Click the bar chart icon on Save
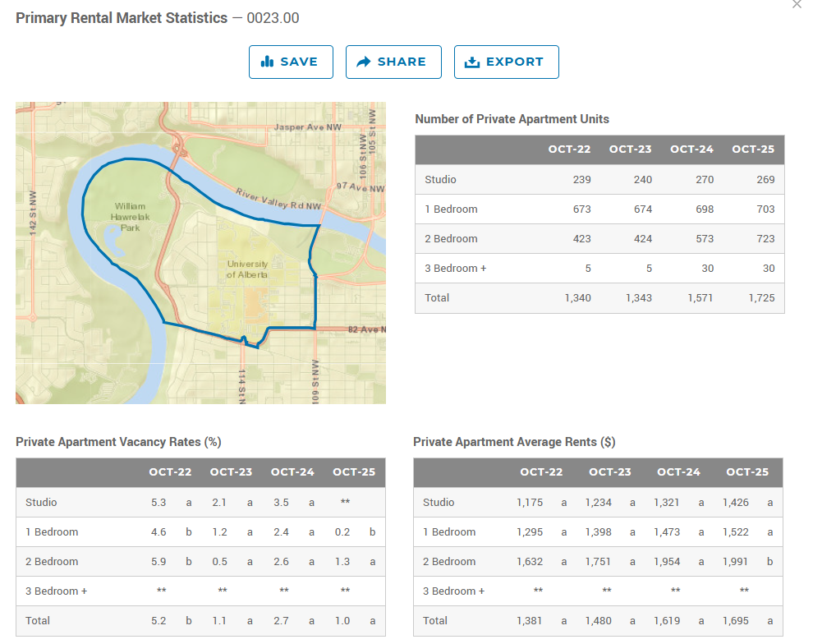 click(x=267, y=62)
